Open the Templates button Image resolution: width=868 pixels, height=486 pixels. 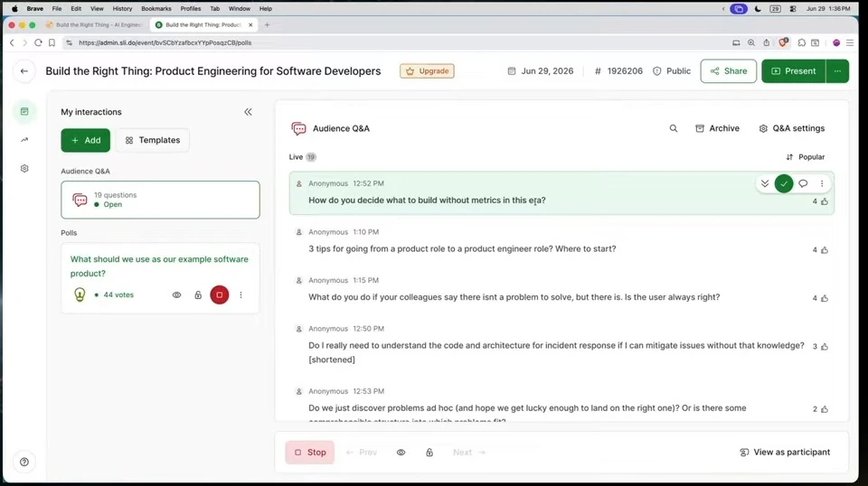153,140
